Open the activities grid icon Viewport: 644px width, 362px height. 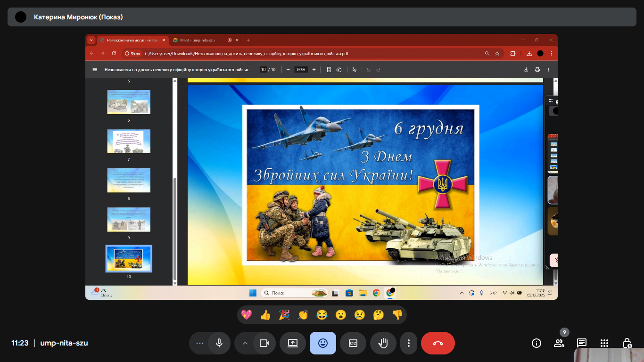[x=604, y=343]
